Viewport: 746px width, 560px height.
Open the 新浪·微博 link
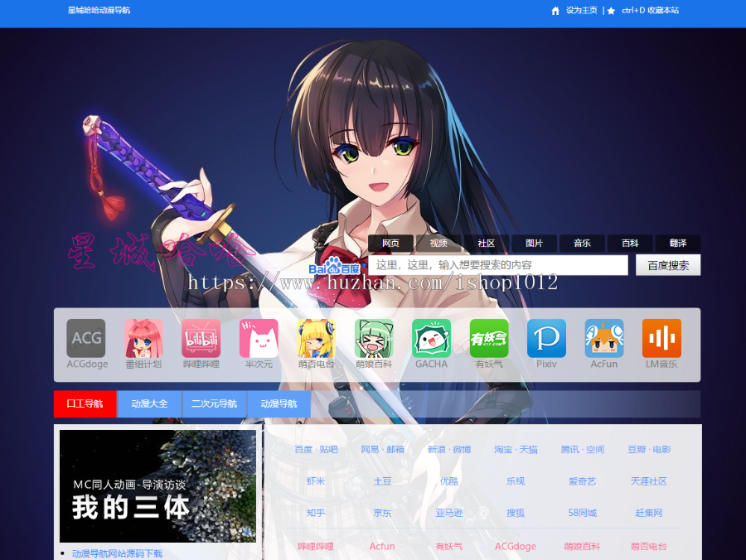point(449,450)
